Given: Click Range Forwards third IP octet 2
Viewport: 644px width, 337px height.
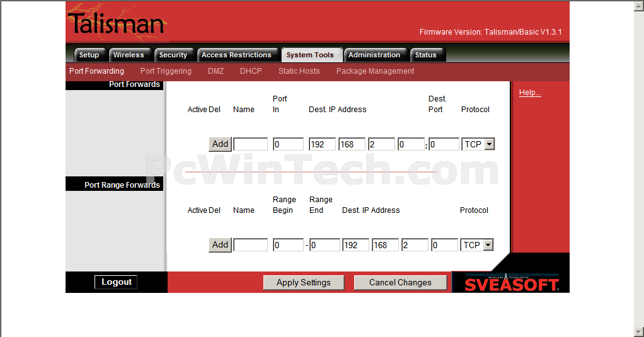Looking at the screenshot, I should click(415, 245).
